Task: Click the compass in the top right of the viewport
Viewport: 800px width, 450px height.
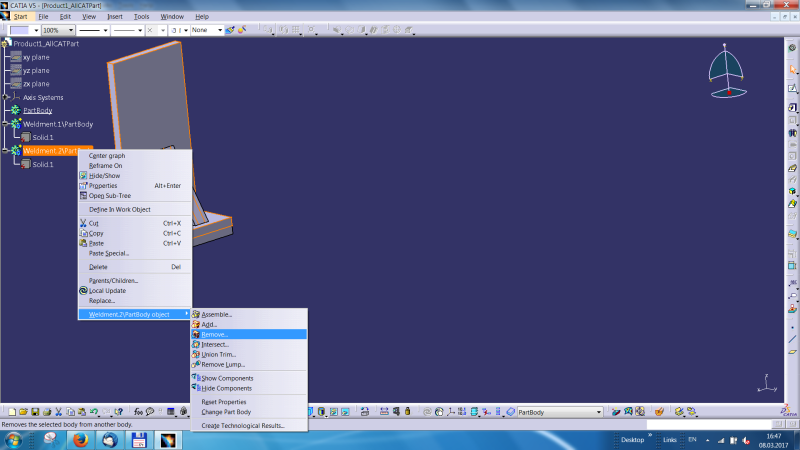Action: (x=727, y=71)
